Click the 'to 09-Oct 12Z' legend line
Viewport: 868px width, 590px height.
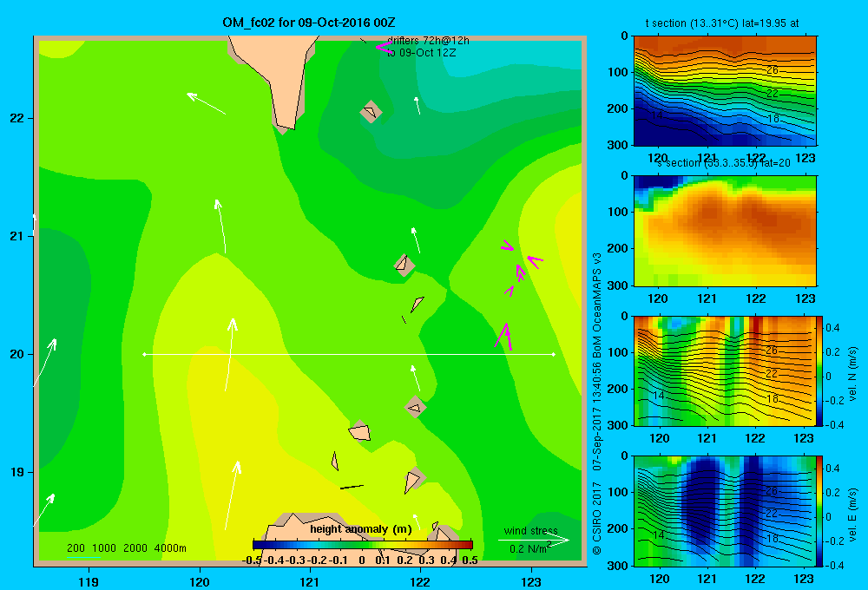pyautogui.click(x=421, y=53)
